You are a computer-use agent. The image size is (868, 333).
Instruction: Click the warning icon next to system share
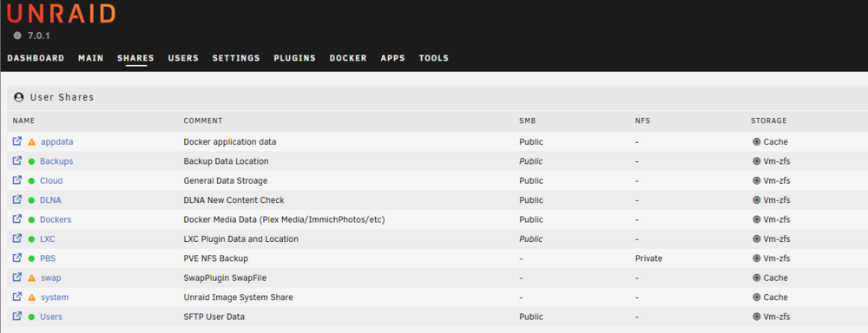(31, 297)
